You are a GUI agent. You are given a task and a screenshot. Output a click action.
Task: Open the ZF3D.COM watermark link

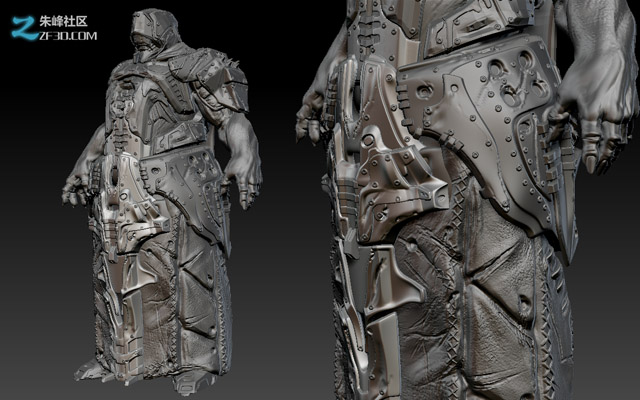[x=68, y=36]
